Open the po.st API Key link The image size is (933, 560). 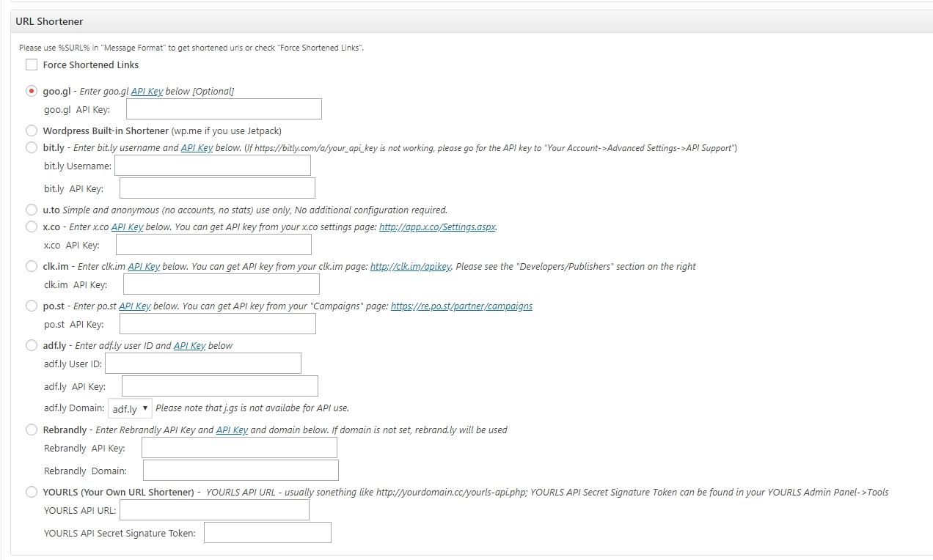click(135, 306)
